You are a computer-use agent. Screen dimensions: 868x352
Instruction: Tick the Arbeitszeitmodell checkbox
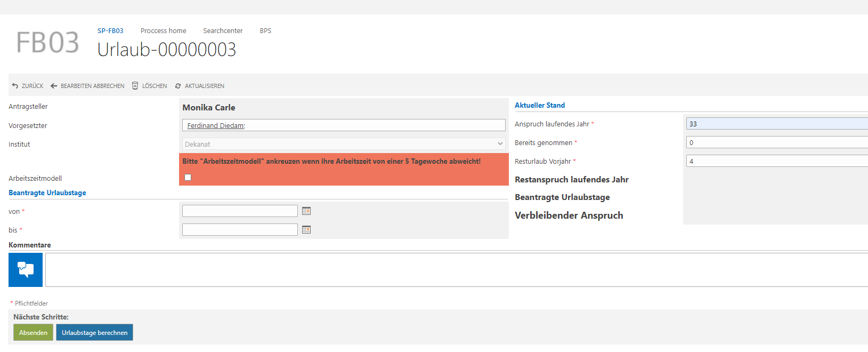(188, 178)
